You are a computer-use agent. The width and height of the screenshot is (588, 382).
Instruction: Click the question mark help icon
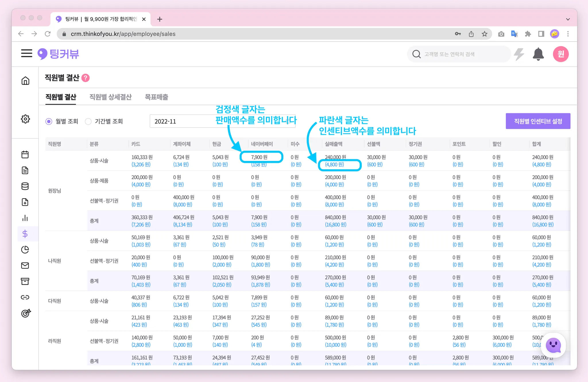[x=86, y=78]
